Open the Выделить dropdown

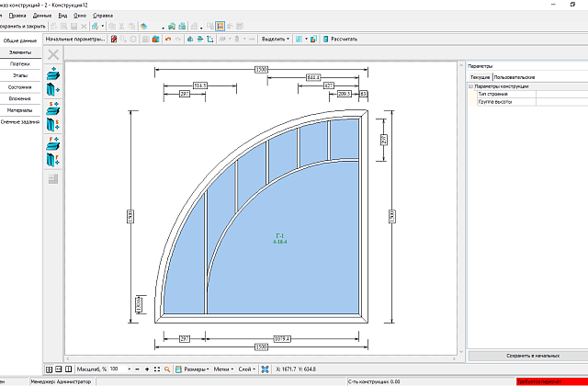click(x=276, y=39)
